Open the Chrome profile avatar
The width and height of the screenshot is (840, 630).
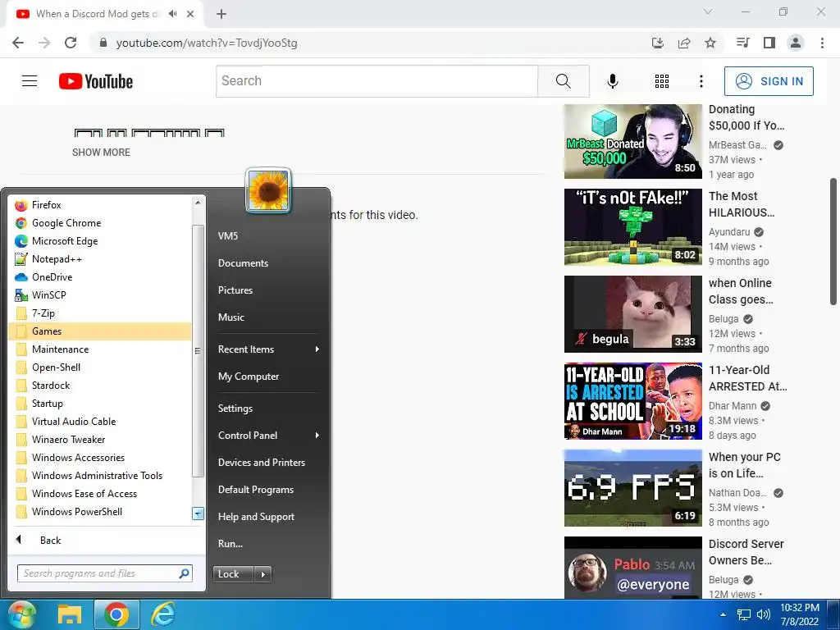tap(796, 43)
